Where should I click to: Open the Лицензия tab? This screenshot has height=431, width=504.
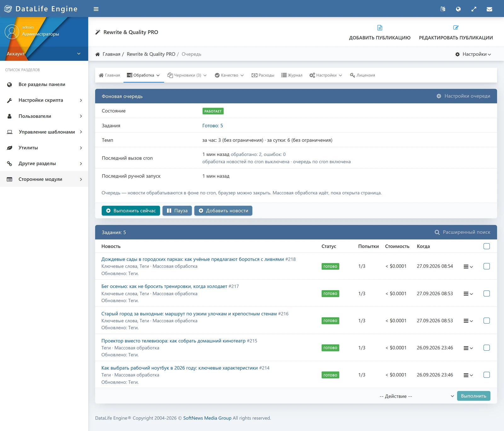pos(362,75)
